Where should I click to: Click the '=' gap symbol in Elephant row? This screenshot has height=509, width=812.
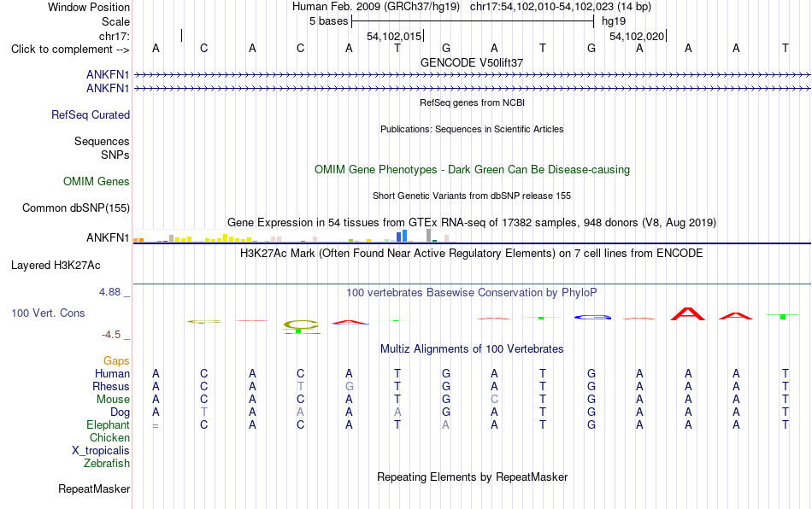coord(156,425)
